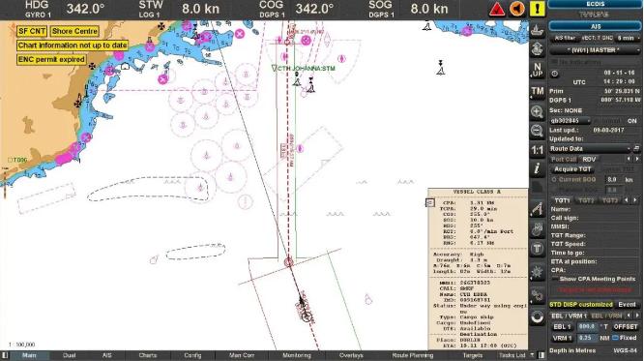Mute alarm sound with the orange speaker icon
The width and height of the screenshot is (644, 361).
(x=517, y=9)
